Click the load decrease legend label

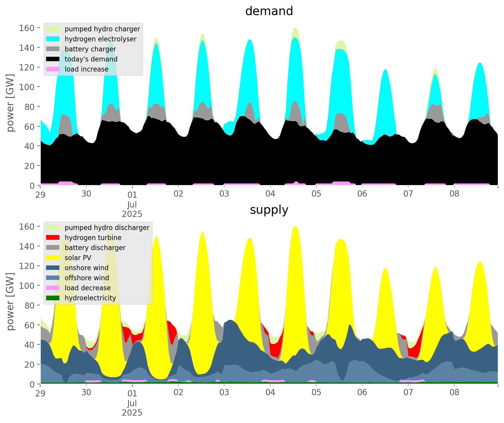pos(88,288)
